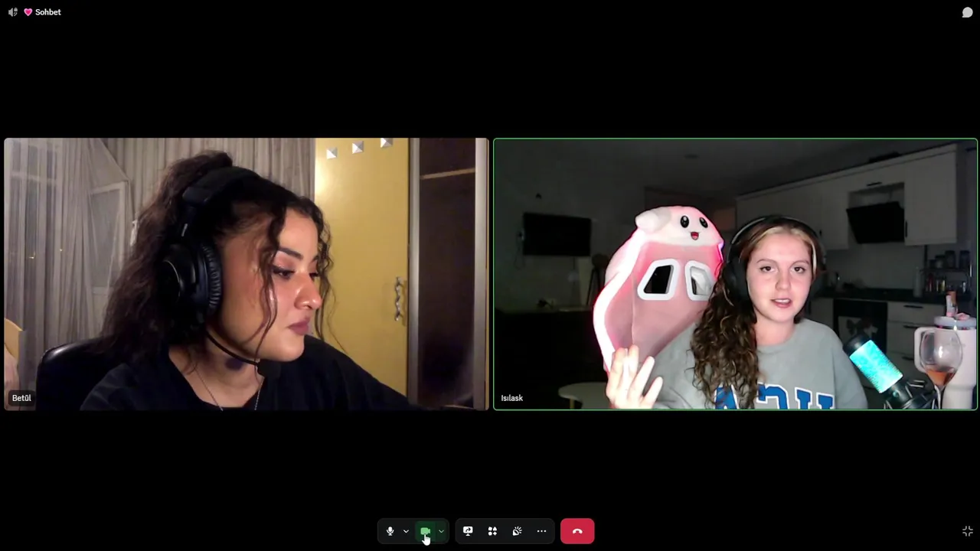Exit fullscreen view
The width and height of the screenshot is (980, 551).
(967, 531)
